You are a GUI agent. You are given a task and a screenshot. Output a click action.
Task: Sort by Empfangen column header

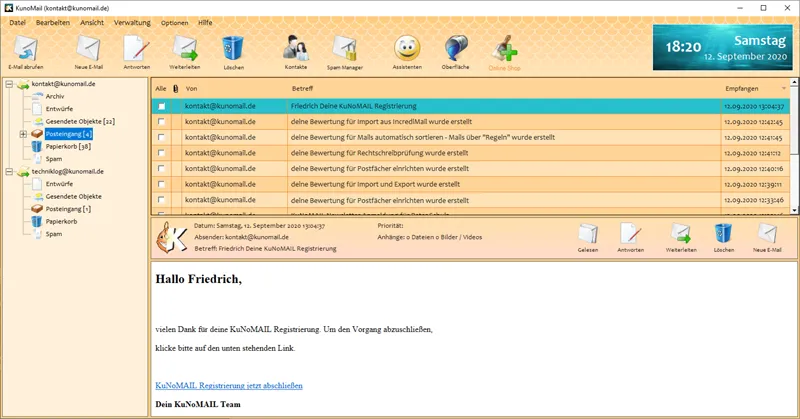point(742,89)
